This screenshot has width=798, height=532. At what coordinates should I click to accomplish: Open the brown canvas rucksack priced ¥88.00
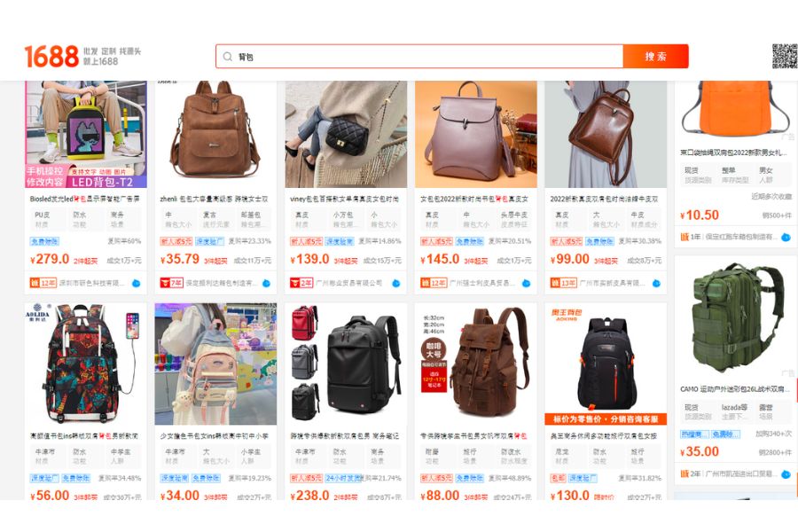(476, 364)
